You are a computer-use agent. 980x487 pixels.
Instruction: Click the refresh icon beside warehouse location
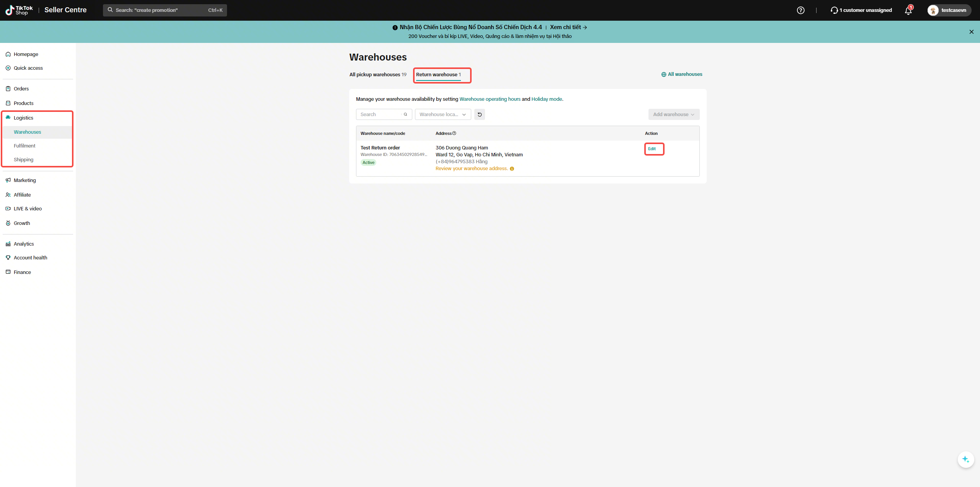pyautogui.click(x=480, y=115)
